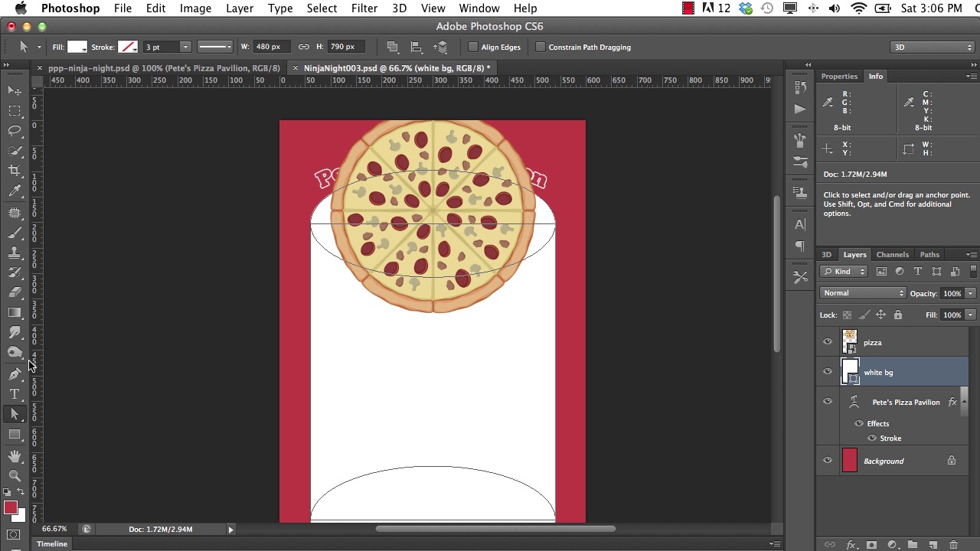Select the Horizontal Type tool
This screenshot has width=980, height=551.
[15, 394]
